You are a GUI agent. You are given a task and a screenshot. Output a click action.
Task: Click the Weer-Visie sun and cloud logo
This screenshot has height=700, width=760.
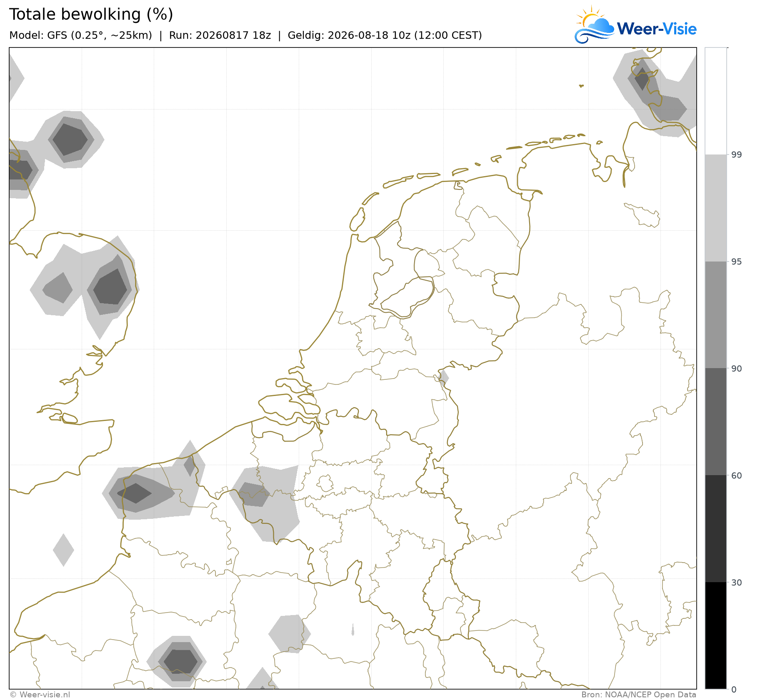click(595, 25)
